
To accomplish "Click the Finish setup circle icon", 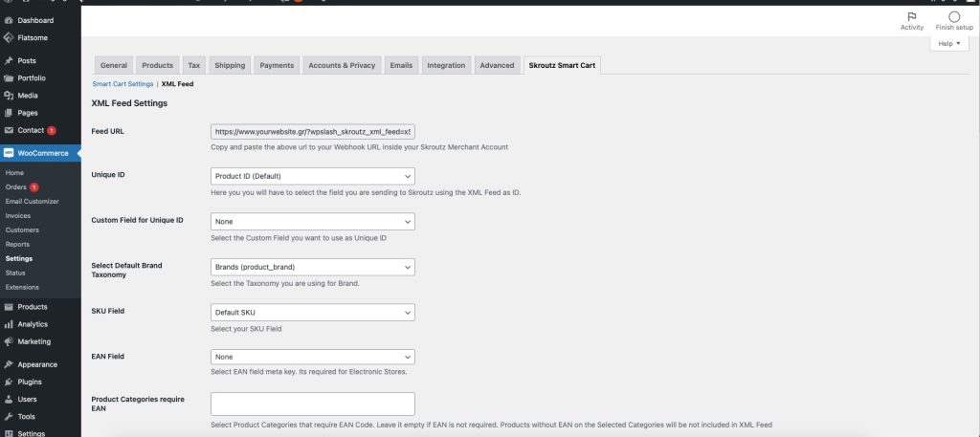I will pos(954,17).
